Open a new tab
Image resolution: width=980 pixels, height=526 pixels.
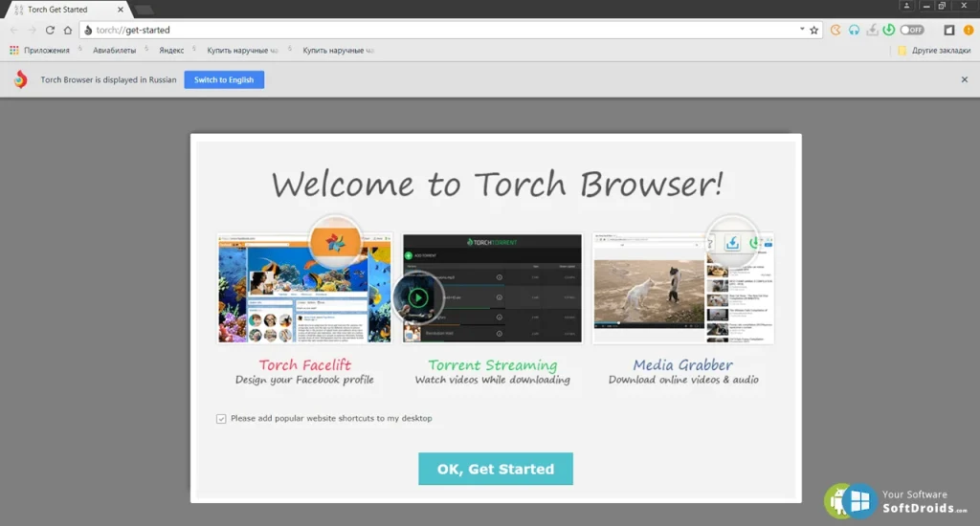click(x=144, y=10)
